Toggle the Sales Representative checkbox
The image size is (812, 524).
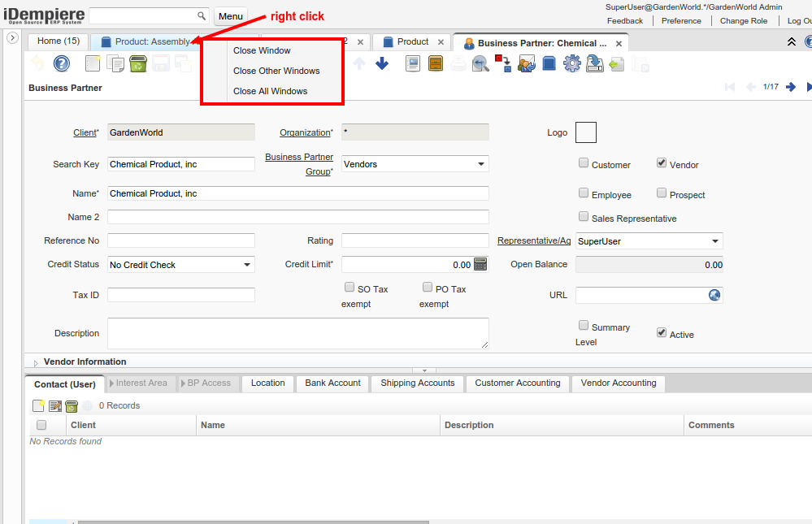point(584,217)
